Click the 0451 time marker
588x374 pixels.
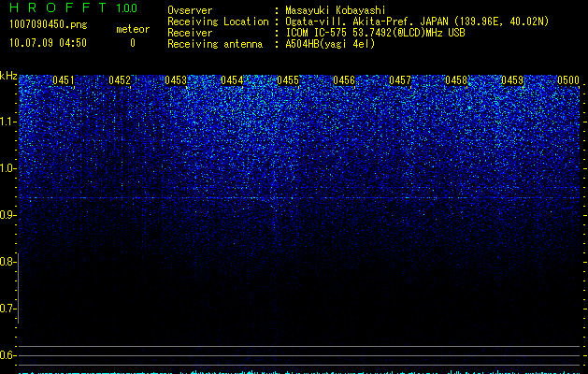coord(64,79)
